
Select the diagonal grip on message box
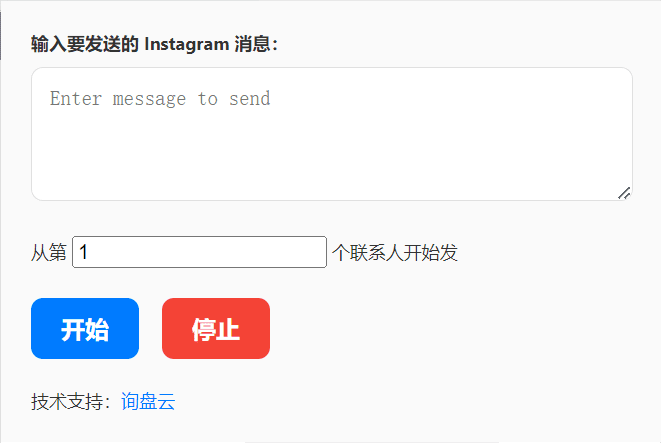[624, 193]
